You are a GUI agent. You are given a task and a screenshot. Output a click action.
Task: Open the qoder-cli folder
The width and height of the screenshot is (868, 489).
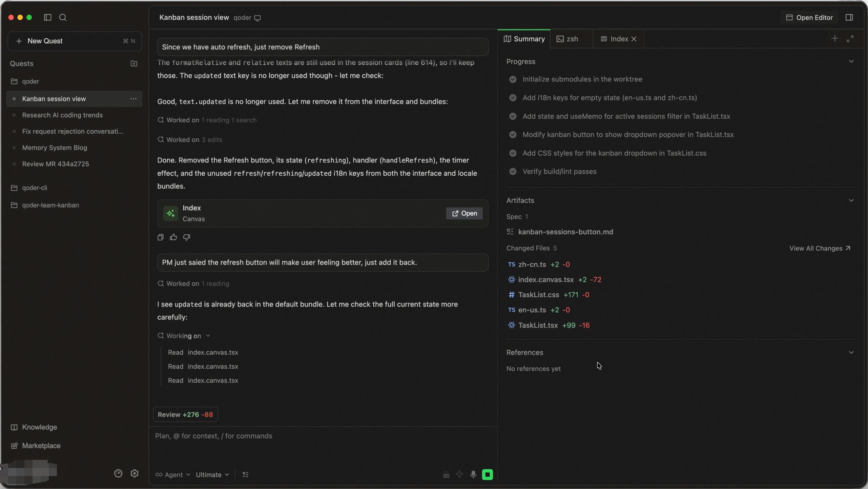point(35,188)
